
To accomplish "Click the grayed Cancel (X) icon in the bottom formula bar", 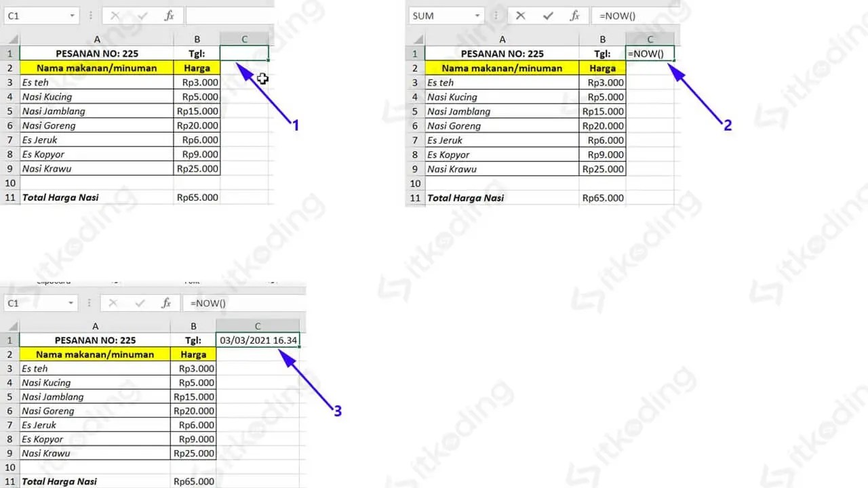I will click(x=113, y=303).
